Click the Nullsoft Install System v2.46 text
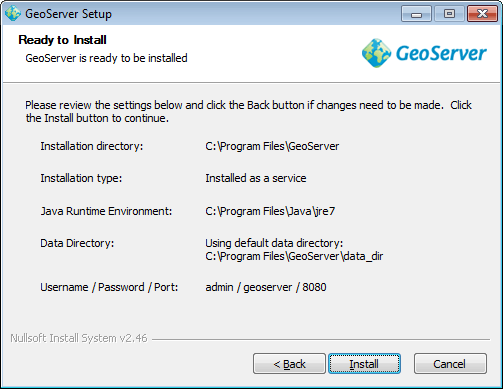Image resolution: width=503 pixels, height=389 pixels. (79, 338)
